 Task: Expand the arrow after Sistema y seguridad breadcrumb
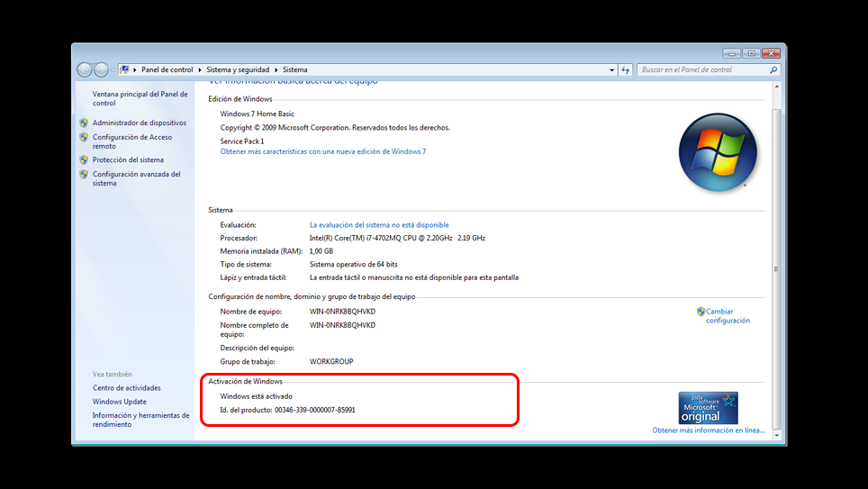(x=276, y=69)
